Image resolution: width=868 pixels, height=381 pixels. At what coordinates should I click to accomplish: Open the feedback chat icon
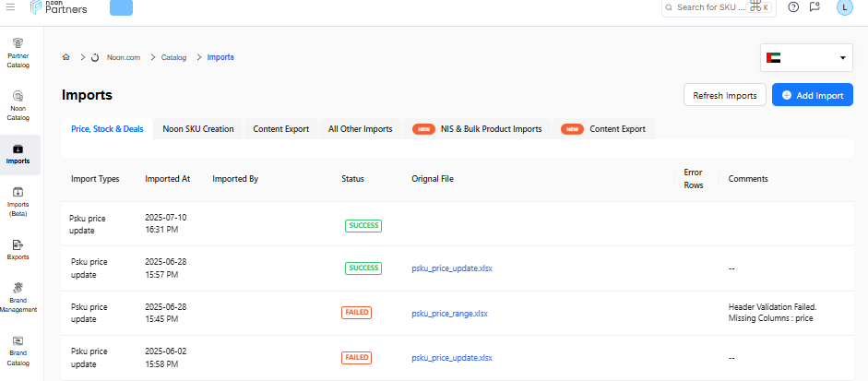point(814,7)
